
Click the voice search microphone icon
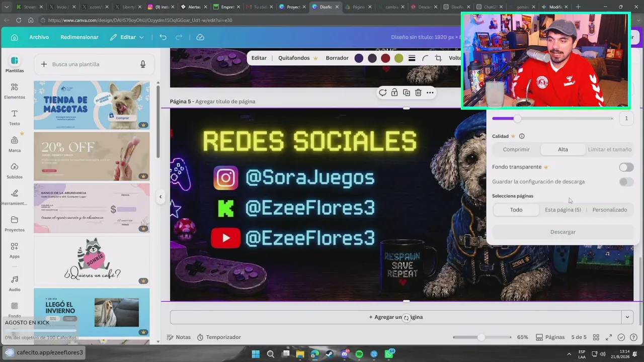(143, 64)
